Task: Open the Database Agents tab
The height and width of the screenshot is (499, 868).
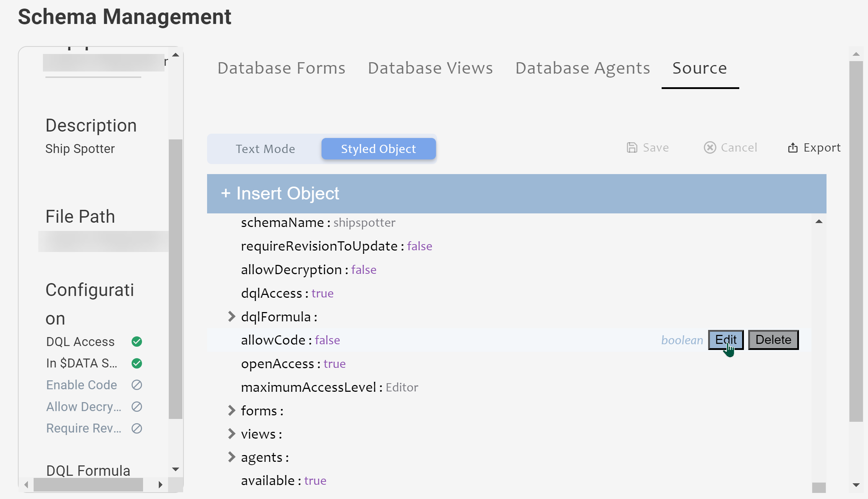Action: tap(583, 68)
